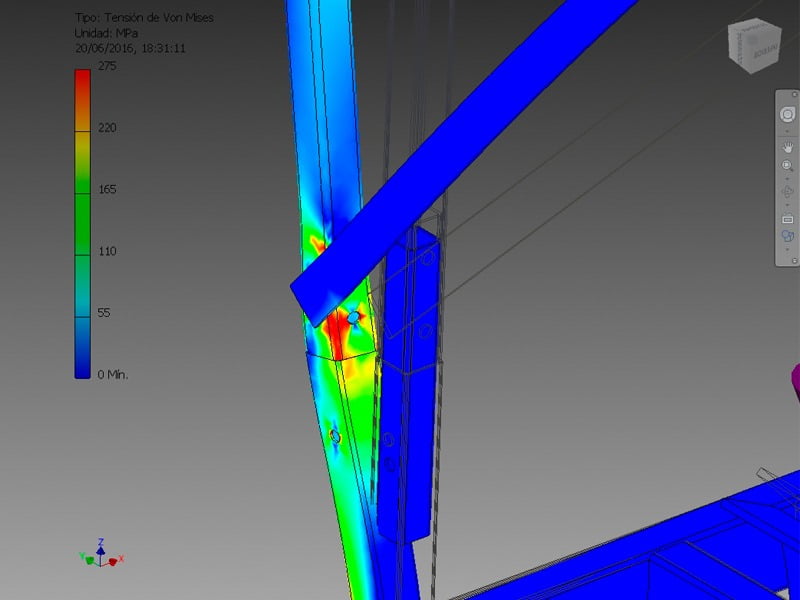Close the navigation bar with its top button

tap(792, 94)
